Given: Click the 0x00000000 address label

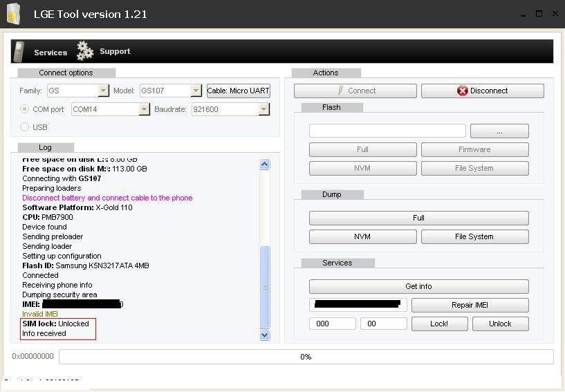Looking at the screenshot, I should [33, 356].
